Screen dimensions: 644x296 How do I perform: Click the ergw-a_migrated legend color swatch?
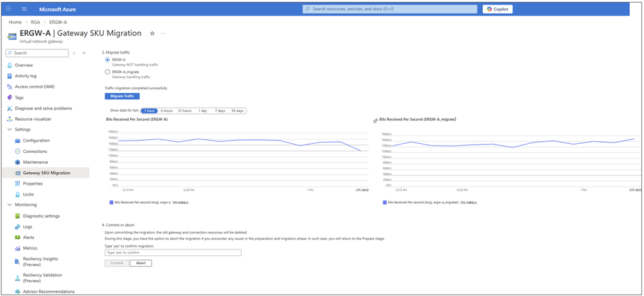(x=384, y=202)
